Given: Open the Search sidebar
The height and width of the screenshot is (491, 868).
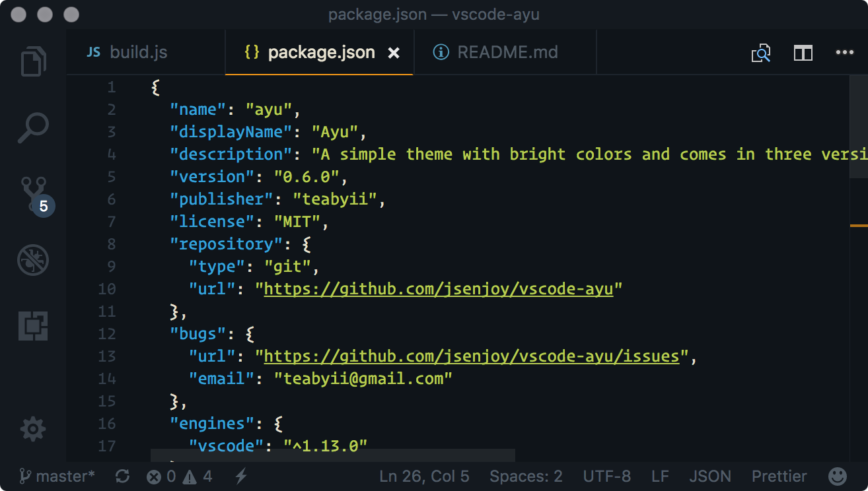Looking at the screenshot, I should tap(33, 127).
